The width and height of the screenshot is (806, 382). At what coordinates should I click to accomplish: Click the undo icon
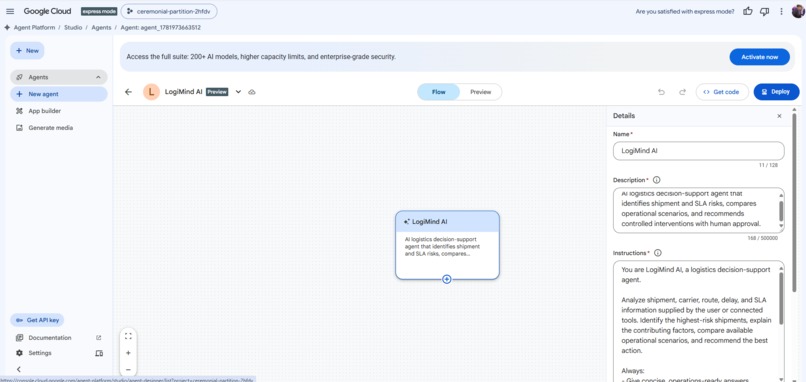click(x=662, y=92)
